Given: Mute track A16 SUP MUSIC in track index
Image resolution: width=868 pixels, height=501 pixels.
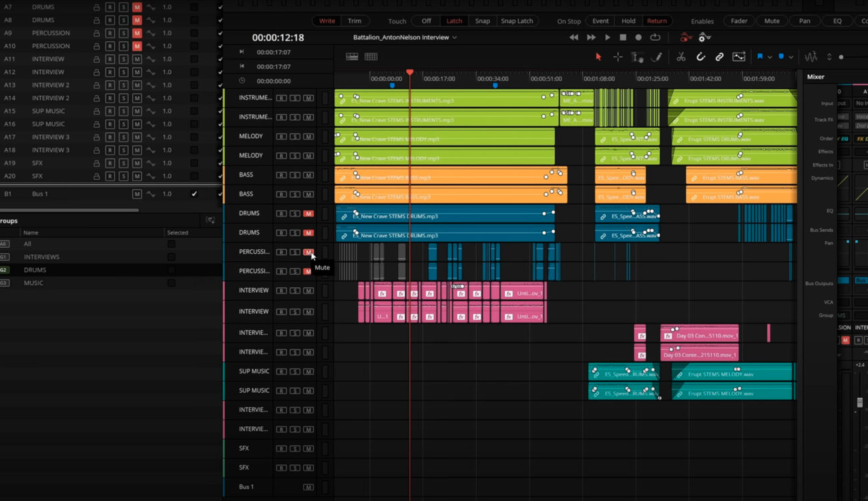Looking at the screenshot, I should click(137, 124).
